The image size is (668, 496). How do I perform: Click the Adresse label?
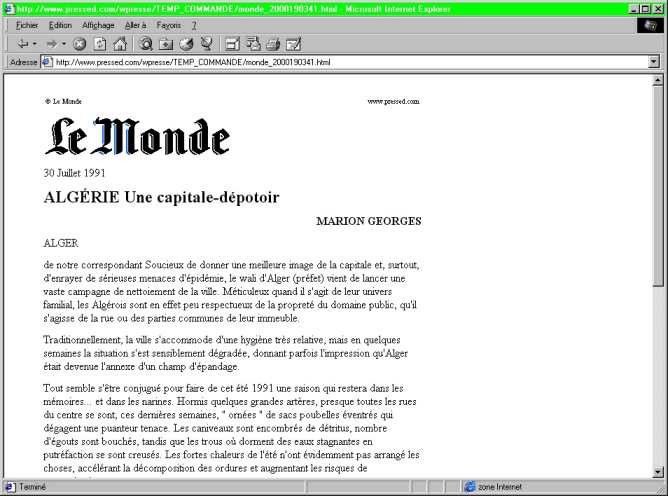[x=23, y=62]
